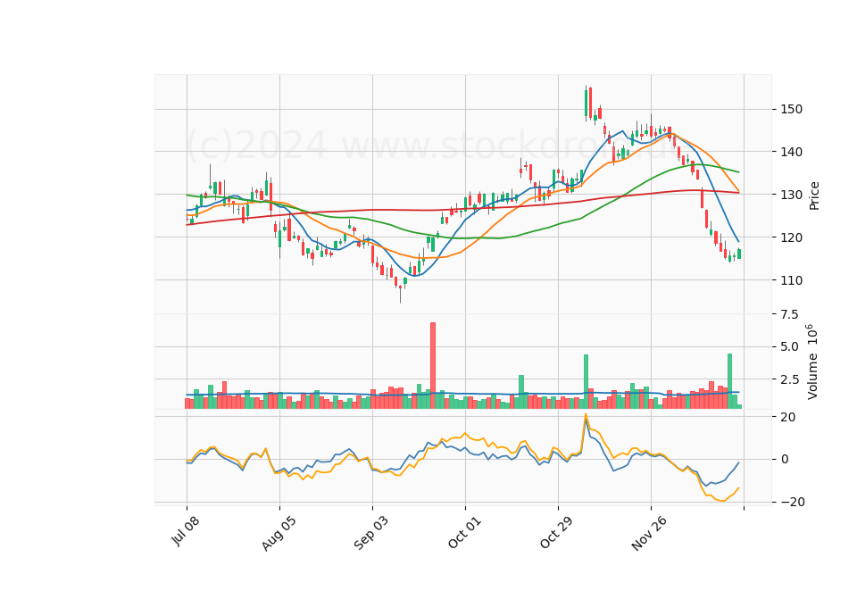Click the 0 indicator axis tick label
The width and height of the screenshot is (857, 616).
785,459
